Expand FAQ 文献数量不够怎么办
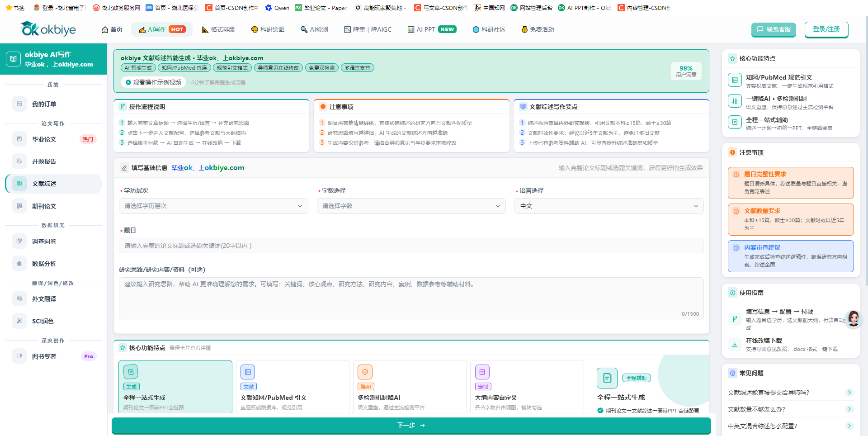 [x=790, y=409]
